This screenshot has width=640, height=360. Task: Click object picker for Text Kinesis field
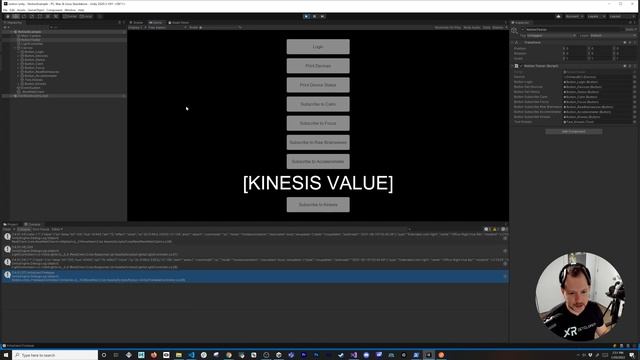(x=634, y=122)
